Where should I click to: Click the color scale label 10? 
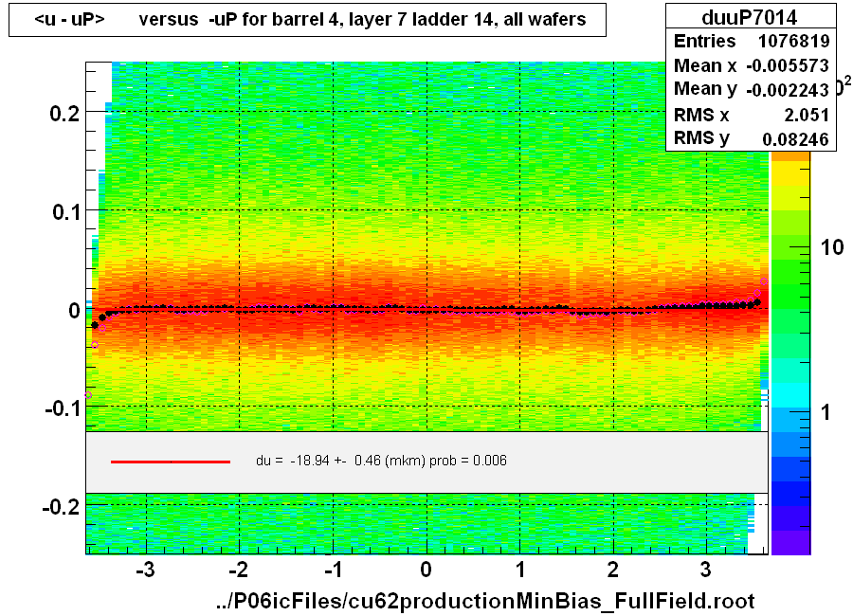pos(832,247)
